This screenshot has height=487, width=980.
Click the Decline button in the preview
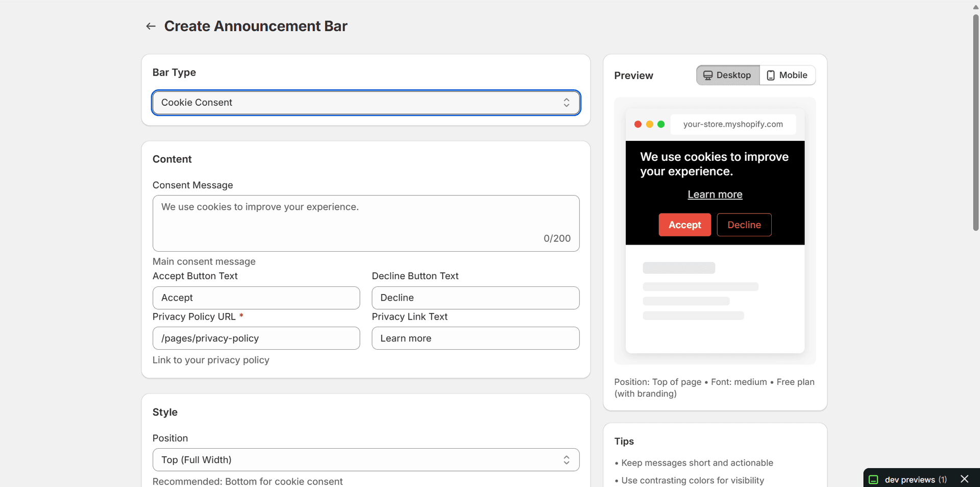[x=744, y=225]
